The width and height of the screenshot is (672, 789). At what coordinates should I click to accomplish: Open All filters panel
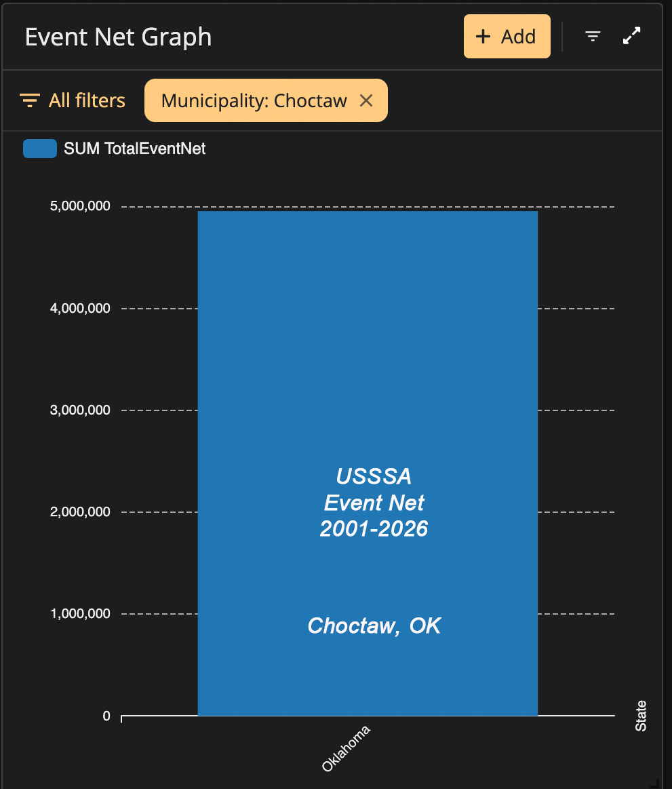pos(73,100)
